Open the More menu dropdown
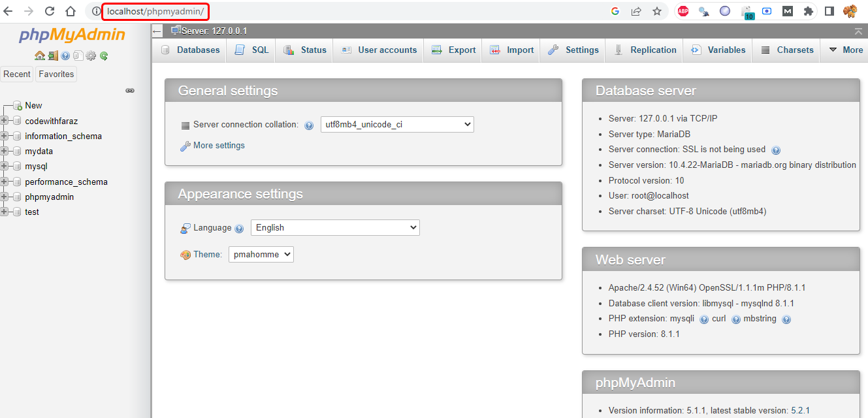The height and width of the screenshot is (418, 868). point(846,50)
